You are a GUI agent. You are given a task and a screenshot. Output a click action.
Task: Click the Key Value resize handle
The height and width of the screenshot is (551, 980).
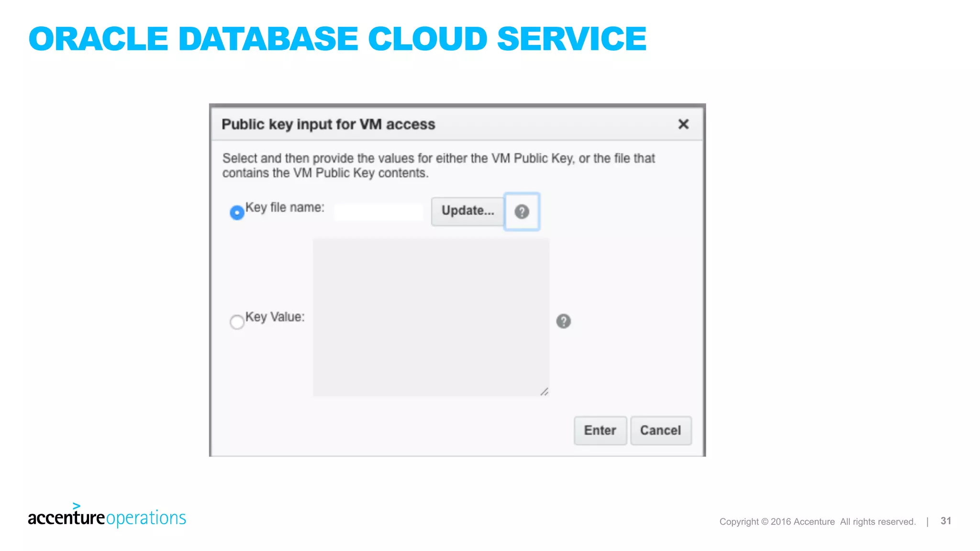545,392
